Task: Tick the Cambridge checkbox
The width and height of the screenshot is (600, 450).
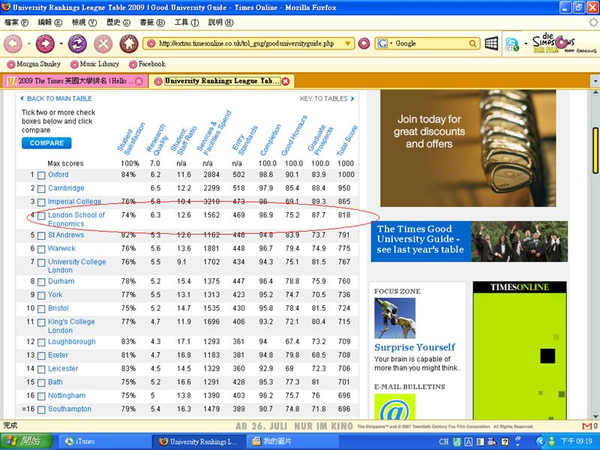Action: click(41, 189)
